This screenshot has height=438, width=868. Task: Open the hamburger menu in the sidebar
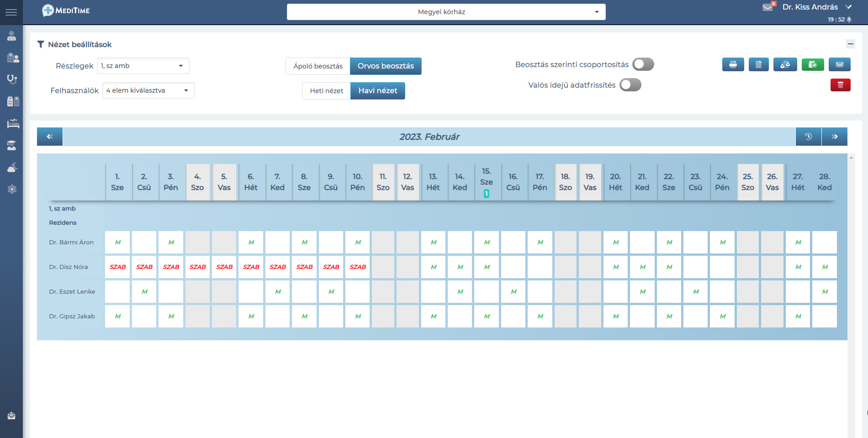[x=11, y=12]
